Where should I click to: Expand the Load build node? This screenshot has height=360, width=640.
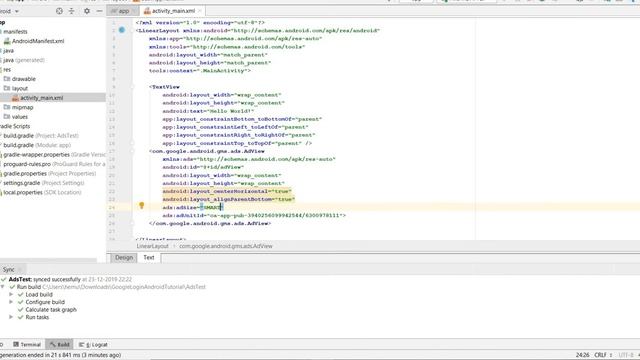pos(11,295)
